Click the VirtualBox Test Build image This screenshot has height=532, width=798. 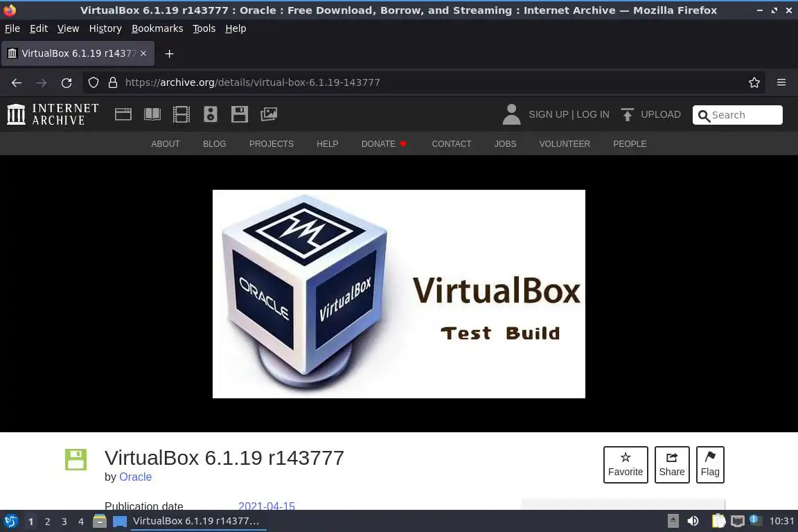point(398,294)
